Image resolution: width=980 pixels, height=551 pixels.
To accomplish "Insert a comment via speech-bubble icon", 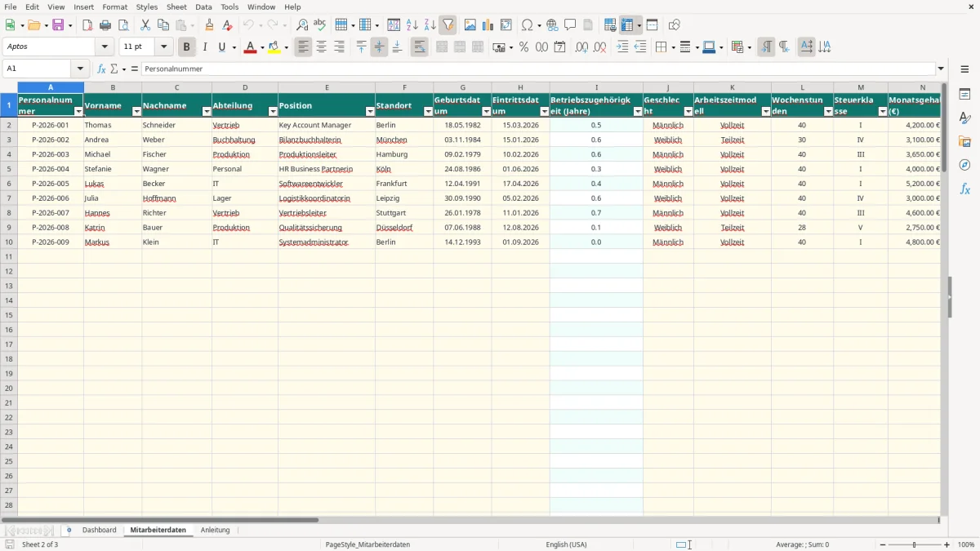I will tap(570, 25).
